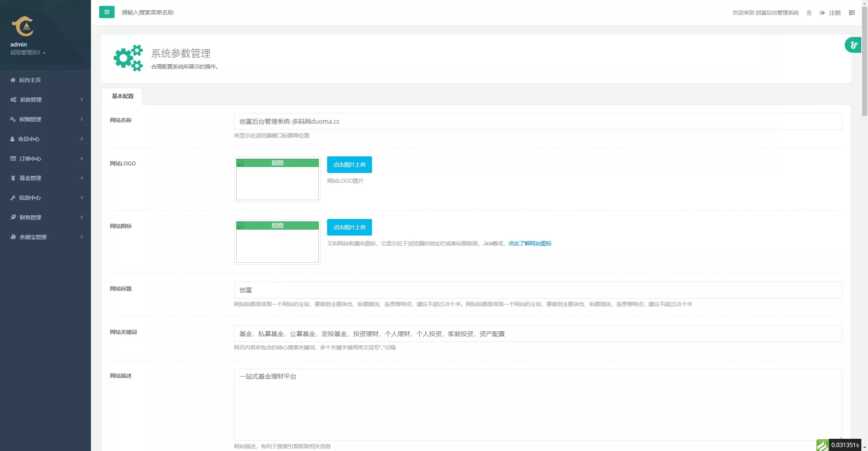Click the green hamburger menu toggle button

click(x=107, y=12)
